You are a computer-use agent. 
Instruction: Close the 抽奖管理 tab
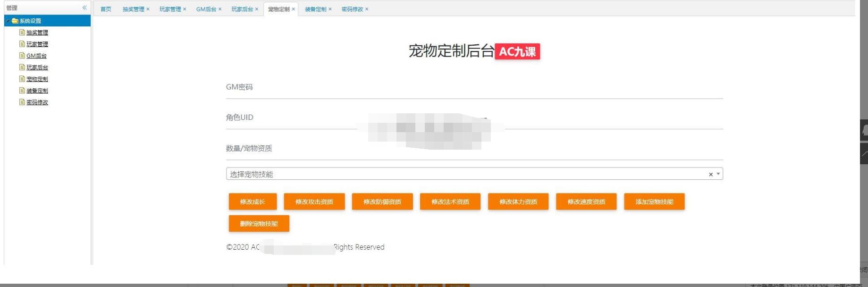(148, 9)
